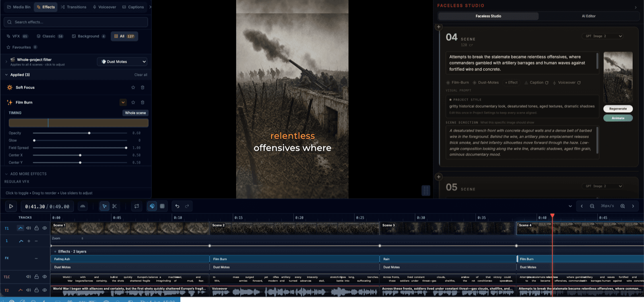Undo the last action
Image resolution: width=644 pixels, height=302 pixels.
tap(177, 206)
